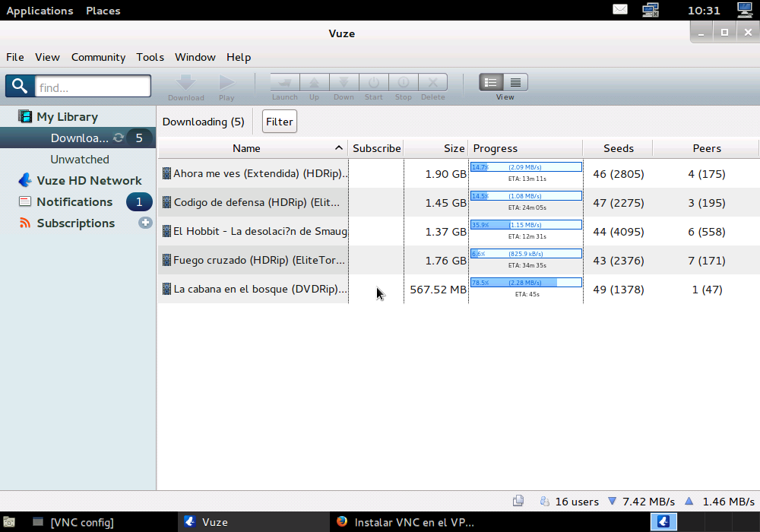Viewport: 760px width, 532px height.
Task: Open the Community menu
Action: (x=98, y=57)
